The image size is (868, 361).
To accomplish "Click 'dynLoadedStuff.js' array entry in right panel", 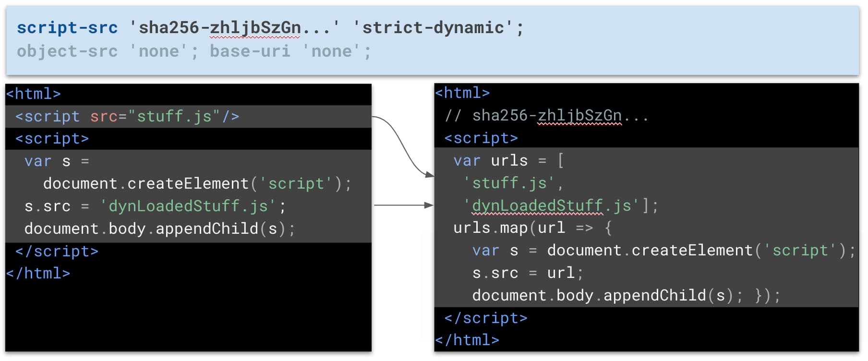I will click(551, 206).
